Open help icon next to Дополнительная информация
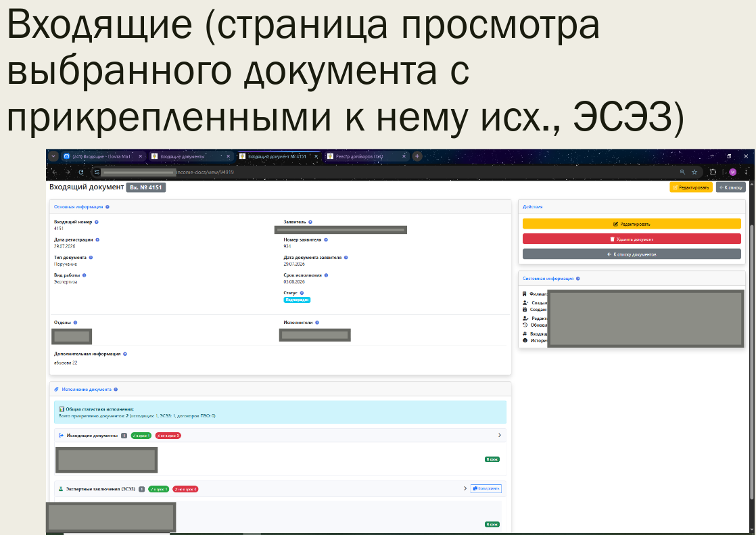The width and height of the screenshot is (756, 535). (125, 354)
